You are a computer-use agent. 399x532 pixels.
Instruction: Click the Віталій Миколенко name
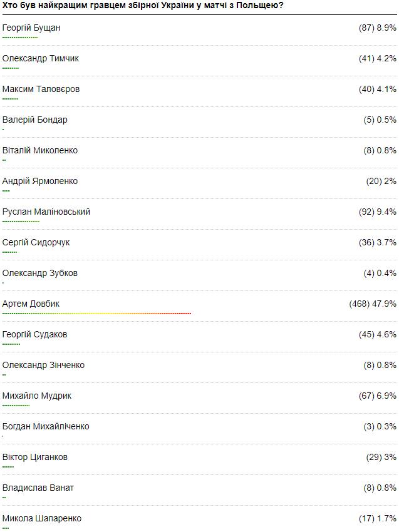[x=40, y=151]
